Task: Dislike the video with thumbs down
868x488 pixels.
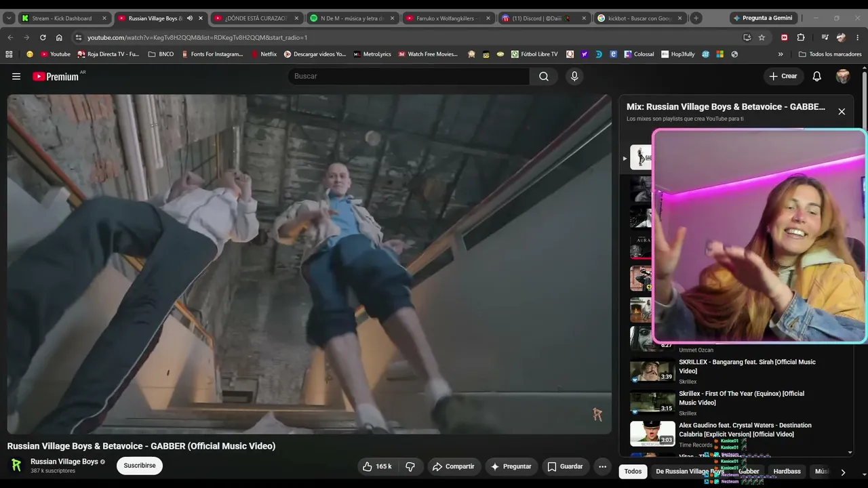Action: pyautogui.click(x=410, y=466)
